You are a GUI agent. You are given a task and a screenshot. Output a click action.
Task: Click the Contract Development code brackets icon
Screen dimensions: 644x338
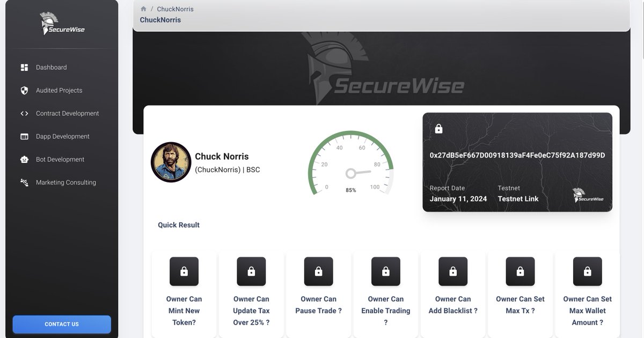coord(24,114)
